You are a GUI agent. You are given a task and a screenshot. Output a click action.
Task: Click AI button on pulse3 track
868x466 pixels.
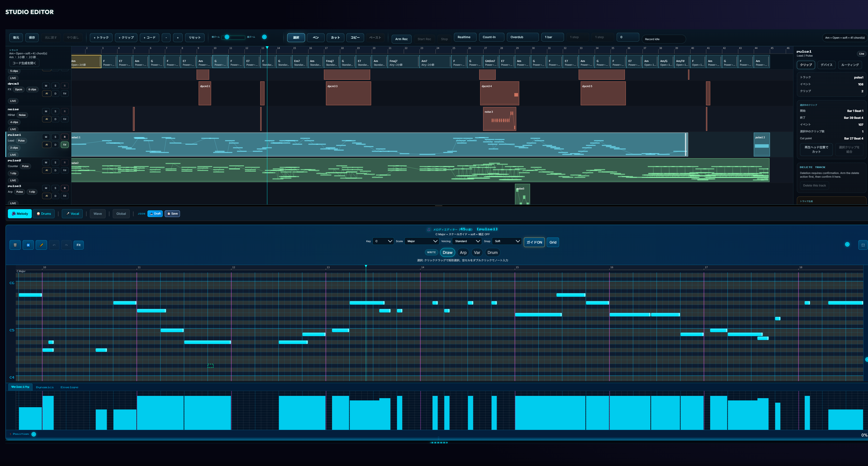coord(47,196)
